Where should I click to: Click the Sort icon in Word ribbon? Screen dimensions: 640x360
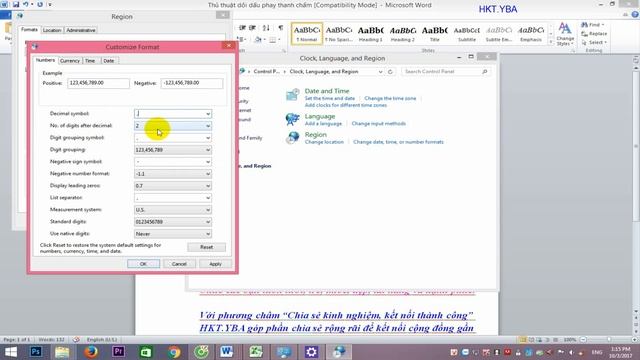[266, 28]
